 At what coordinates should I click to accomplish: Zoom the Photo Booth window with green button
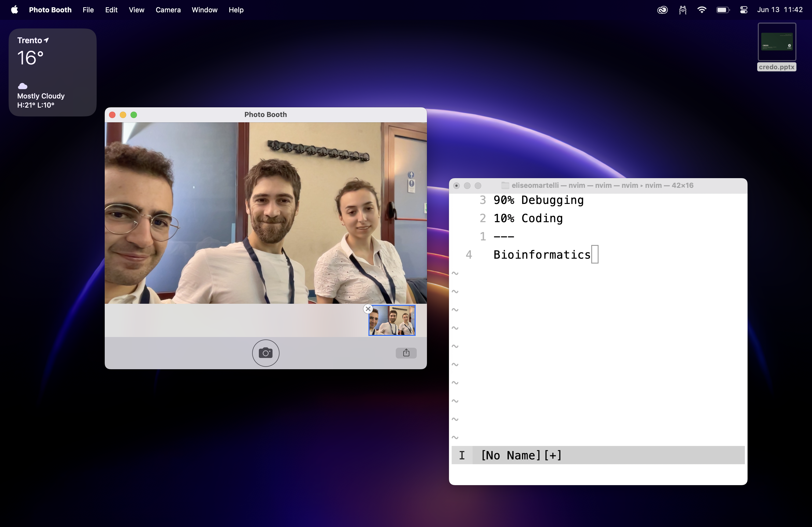point(134,115)
